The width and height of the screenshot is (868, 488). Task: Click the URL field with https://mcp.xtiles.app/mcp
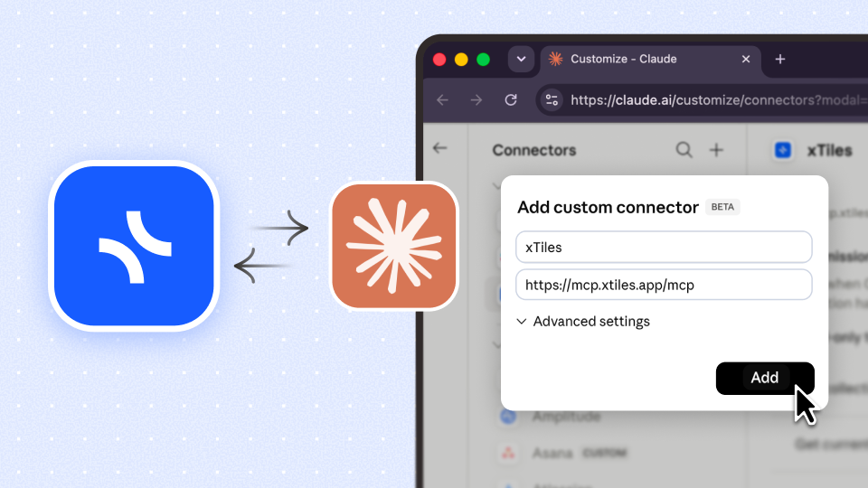click(x=664, y=285)
